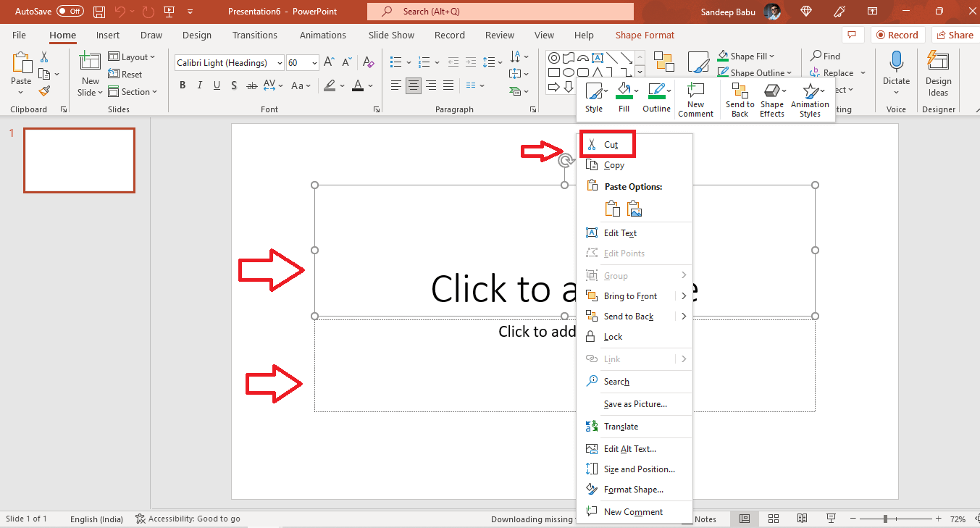Click New Comment in the mini toolbar
The image size is (980, 528).
pyautogui.click(x=695, y=100)
